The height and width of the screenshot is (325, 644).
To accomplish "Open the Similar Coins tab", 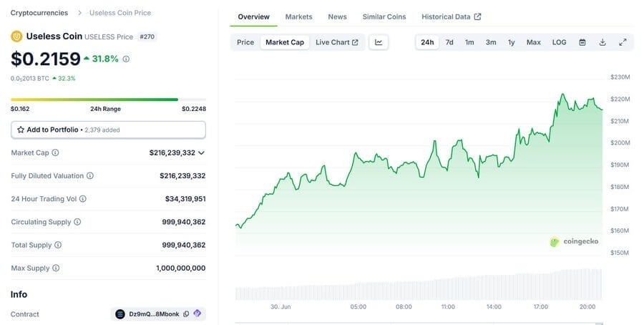I will (384, 16).
